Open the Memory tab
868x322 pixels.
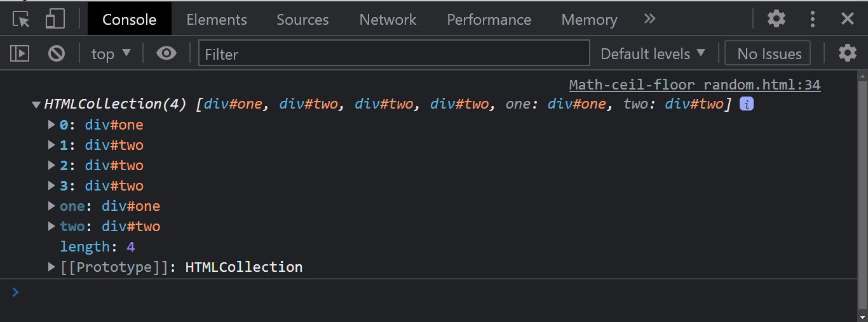pos(589,19)
